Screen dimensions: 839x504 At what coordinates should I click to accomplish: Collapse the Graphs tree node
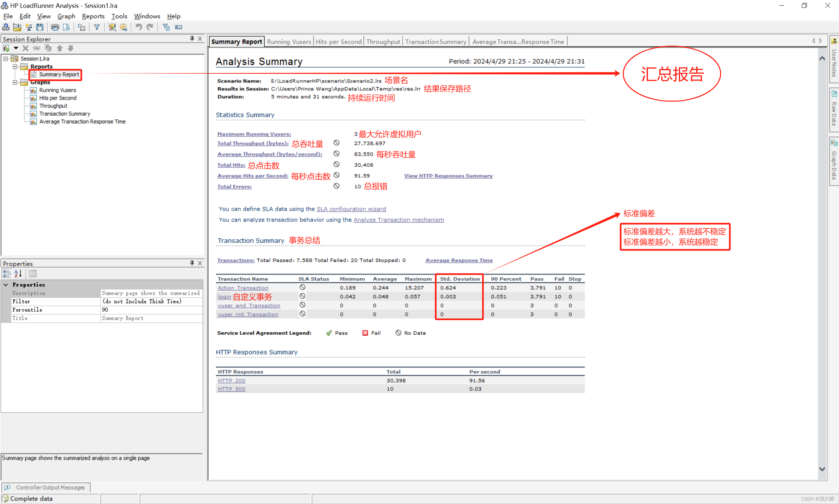pos(15,82)
